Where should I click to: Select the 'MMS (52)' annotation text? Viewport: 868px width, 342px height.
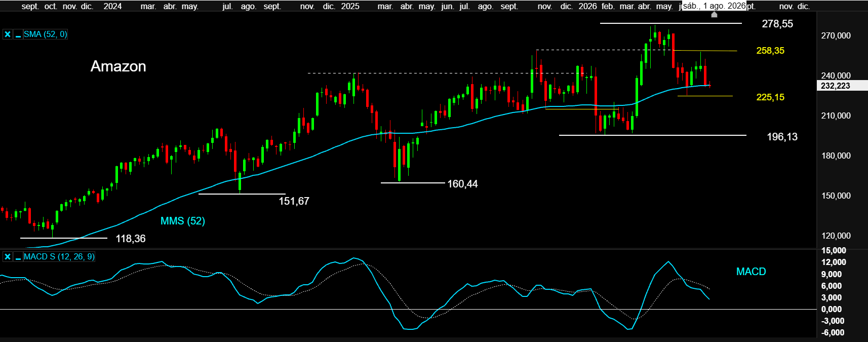pos(183,221)
